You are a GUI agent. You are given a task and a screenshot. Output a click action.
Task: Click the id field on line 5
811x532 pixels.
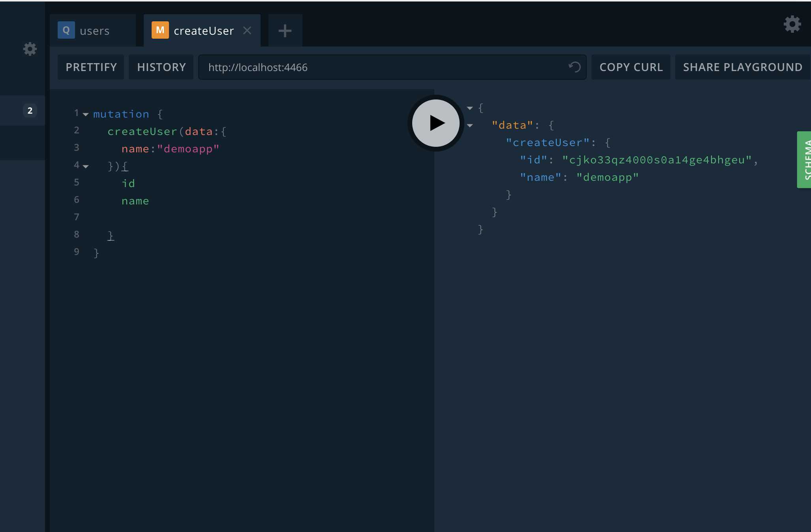pyautogui.click(x=128, y=184)
